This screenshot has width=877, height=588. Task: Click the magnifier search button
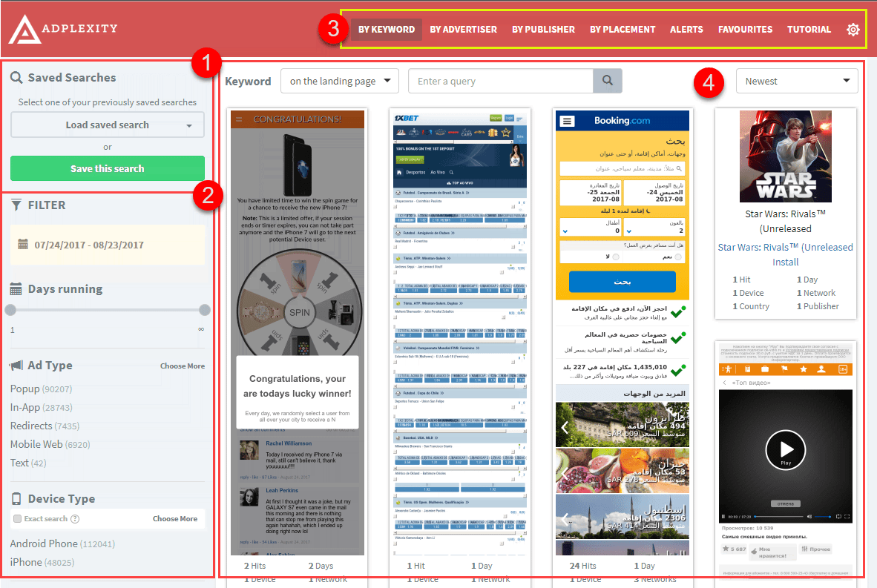607,82
